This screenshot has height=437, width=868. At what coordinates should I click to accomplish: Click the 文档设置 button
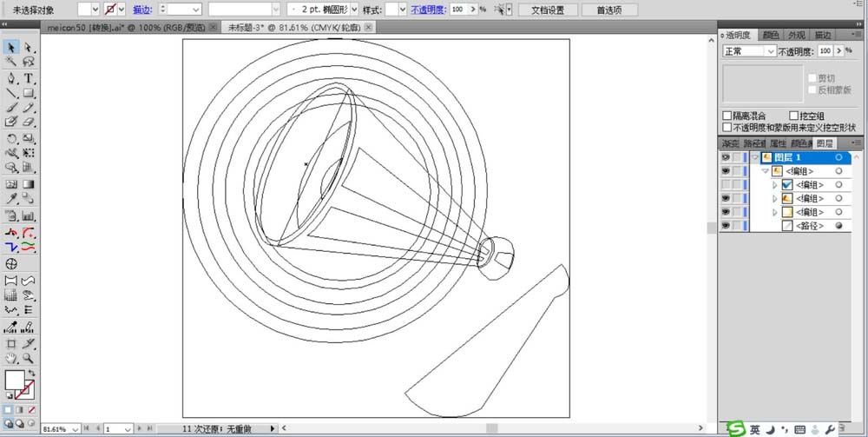point(548,10)
